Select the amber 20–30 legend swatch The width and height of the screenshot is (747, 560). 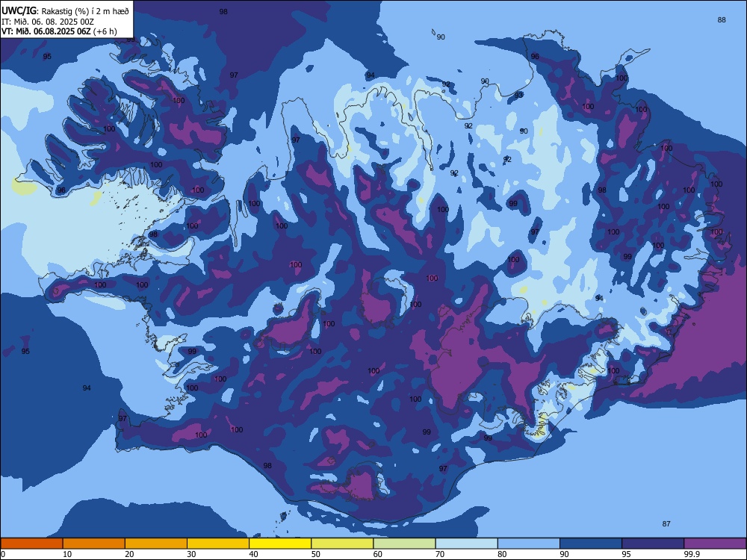(156, 544)
